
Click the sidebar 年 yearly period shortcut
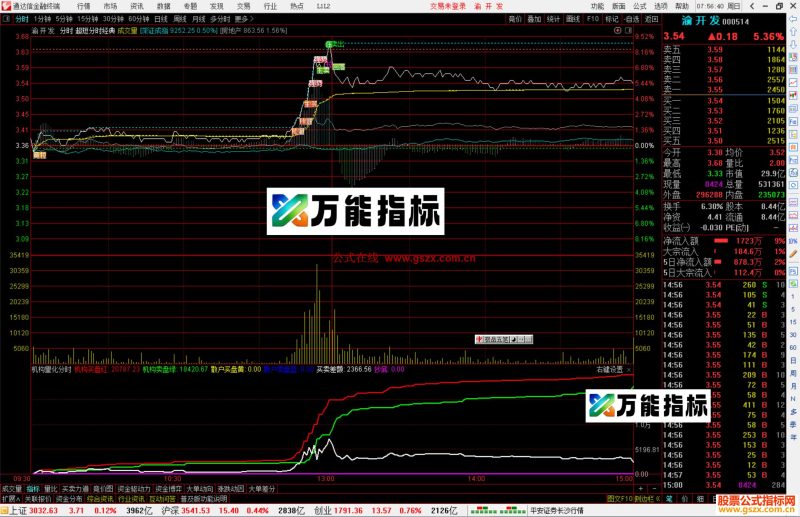(x=793, y=437)
